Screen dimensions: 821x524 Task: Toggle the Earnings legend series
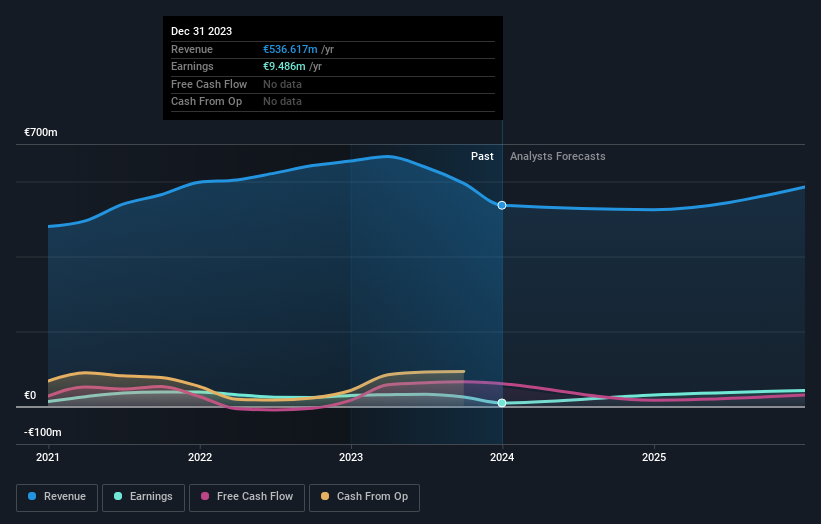click(143, 497)
